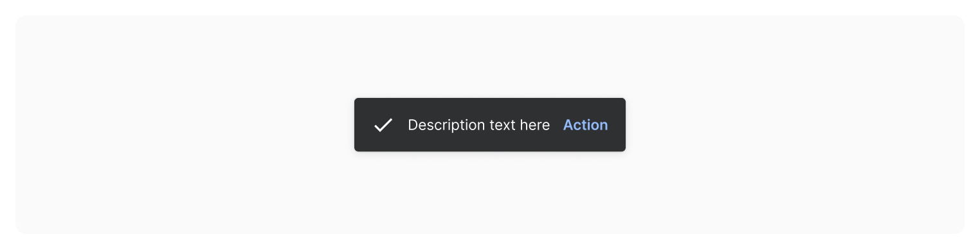The image size is (980, 250).
Task: Choose the Action text in blue
Action: click(585, 125)
